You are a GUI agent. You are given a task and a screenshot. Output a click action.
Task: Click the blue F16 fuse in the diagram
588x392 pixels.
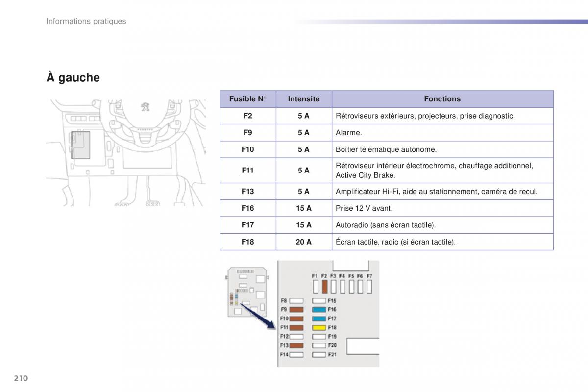(319, 310)
